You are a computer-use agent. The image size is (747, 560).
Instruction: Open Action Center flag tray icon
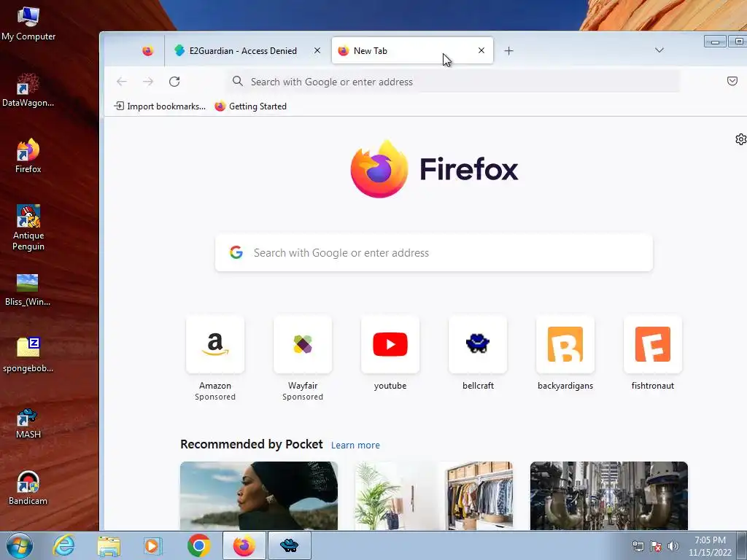(x=656, y=546)
